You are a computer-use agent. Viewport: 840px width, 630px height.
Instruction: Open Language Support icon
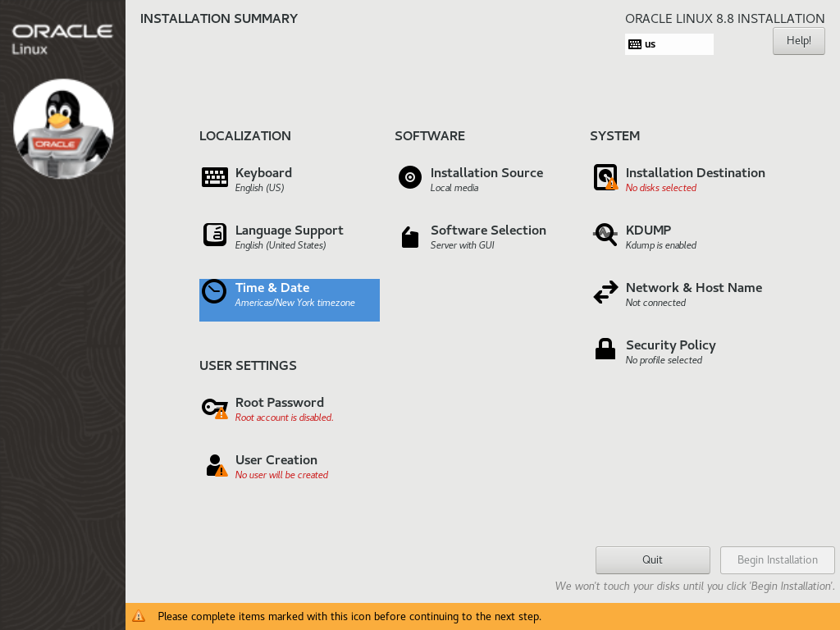(215, 235)
